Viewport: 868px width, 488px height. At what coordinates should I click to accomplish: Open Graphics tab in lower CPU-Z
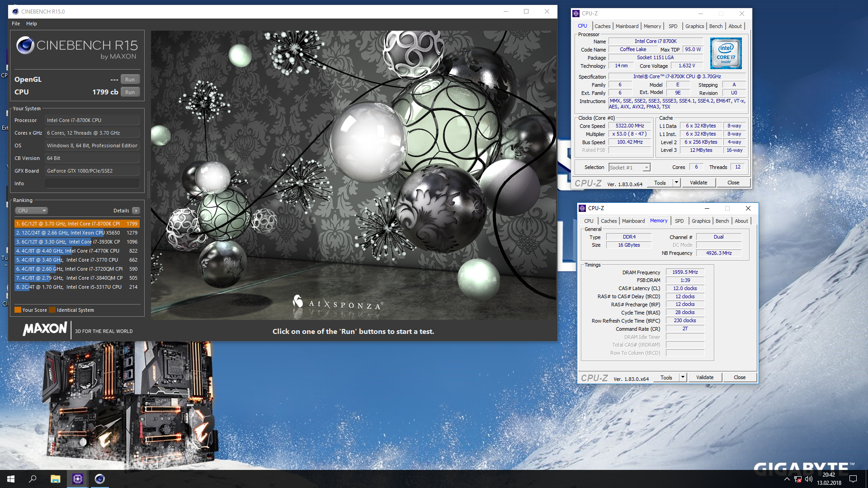pyautogui.click(x=701, y=221)
